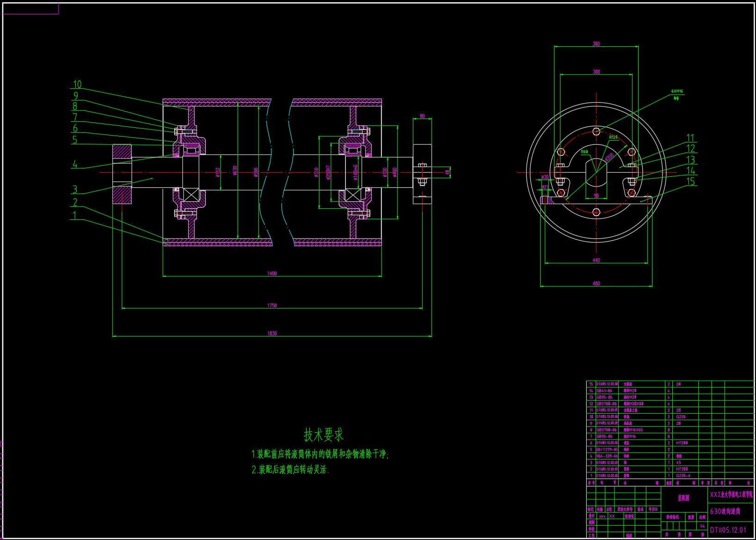Select drawing number DTII05.12.01 in title block
This screenshot has width=756, height=540.
coord(728,530)
